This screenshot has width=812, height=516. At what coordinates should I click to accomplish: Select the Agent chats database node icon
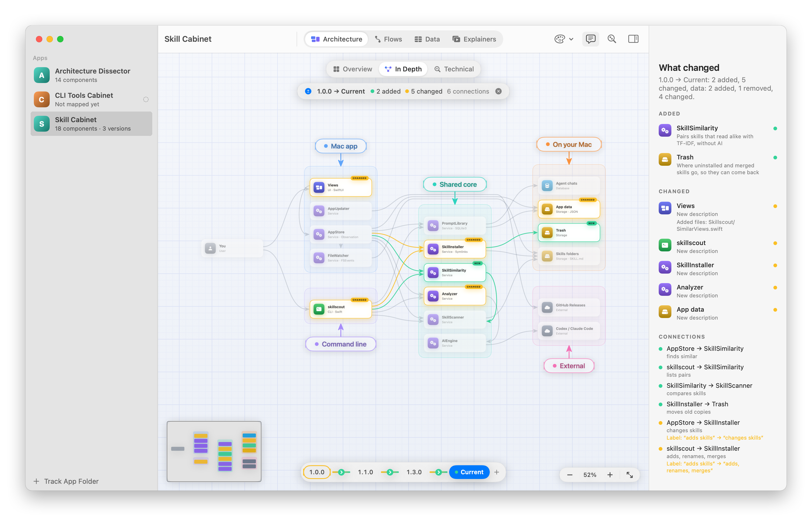[x=547, y=186]
